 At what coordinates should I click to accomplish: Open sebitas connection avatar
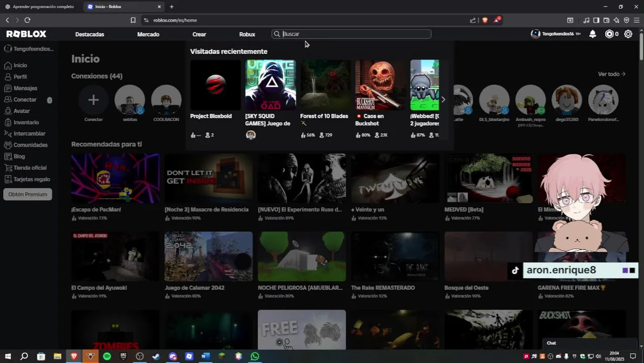tap(130, 100)
